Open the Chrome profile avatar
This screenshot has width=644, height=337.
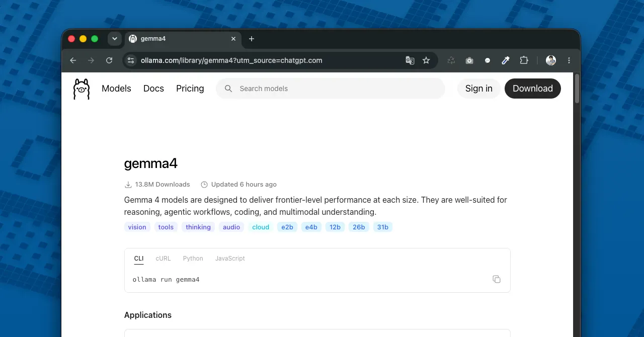pos(551,60)
